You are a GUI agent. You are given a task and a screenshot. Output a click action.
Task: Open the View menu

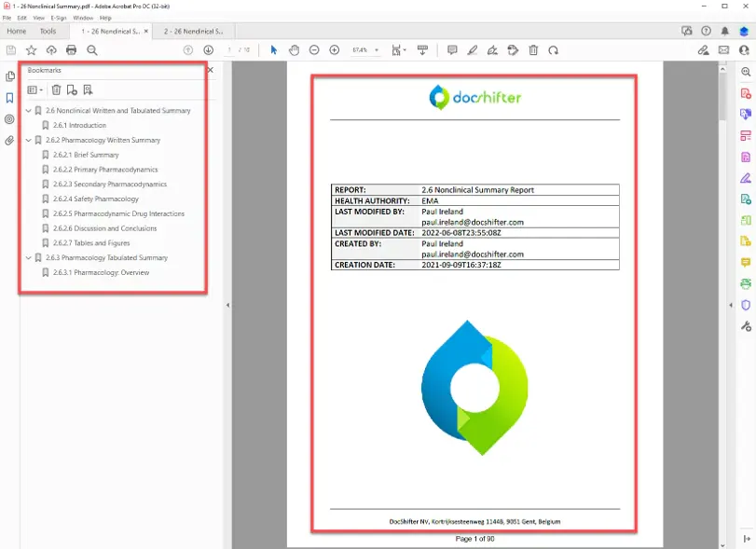coord(38,19)
